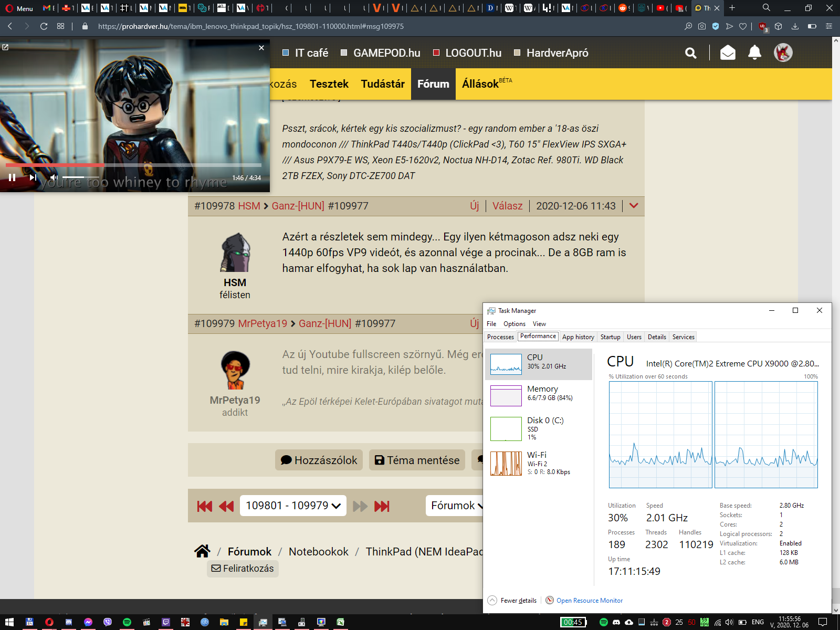This screenshot has width=840, height=630.
Task: Select Disk 0 (C:) performance item
Action: 539,428
